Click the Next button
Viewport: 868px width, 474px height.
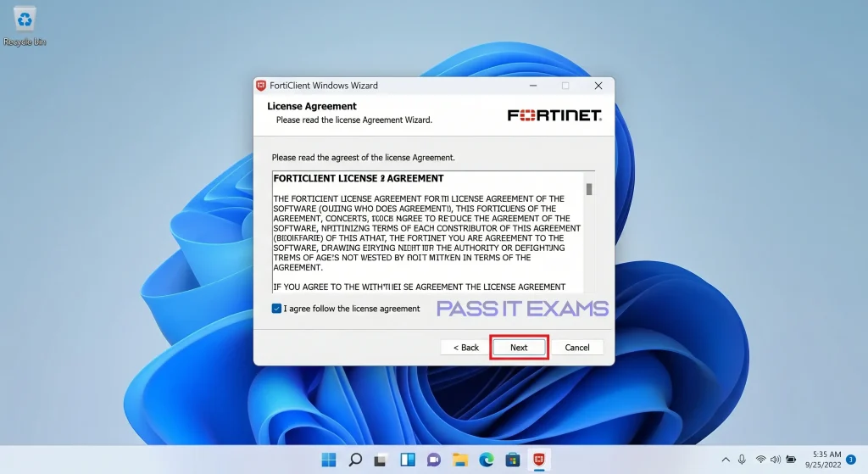click(x=519, y=347)
